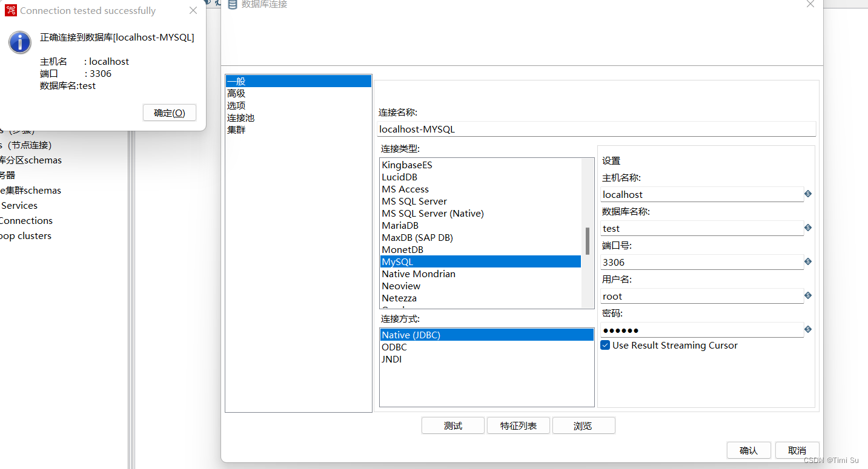
Task: Select ODBC as the connection method
Action: tap(394, 347)
